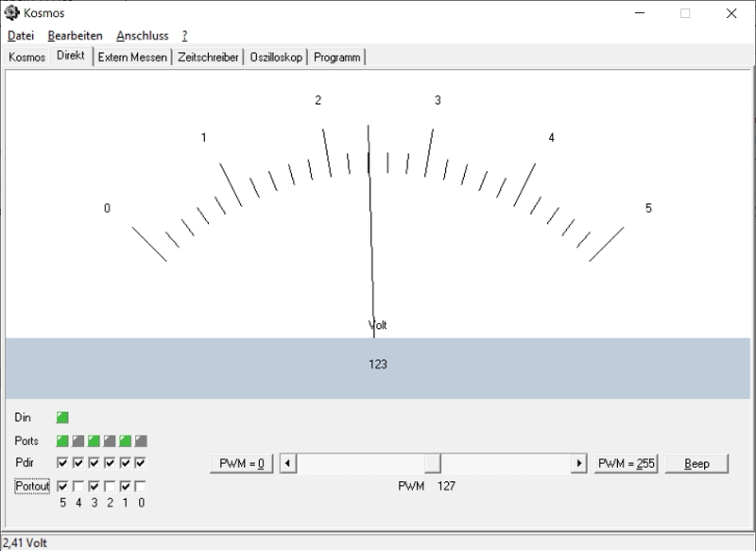Click the green Ports indicator for port 1
Screen dimensions: 756x551
coord(125,441)
